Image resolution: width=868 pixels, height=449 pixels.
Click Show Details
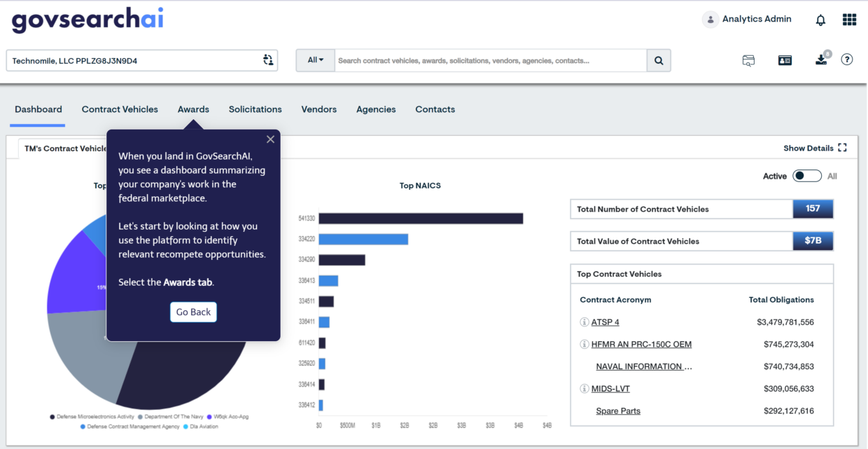(808, 148)
